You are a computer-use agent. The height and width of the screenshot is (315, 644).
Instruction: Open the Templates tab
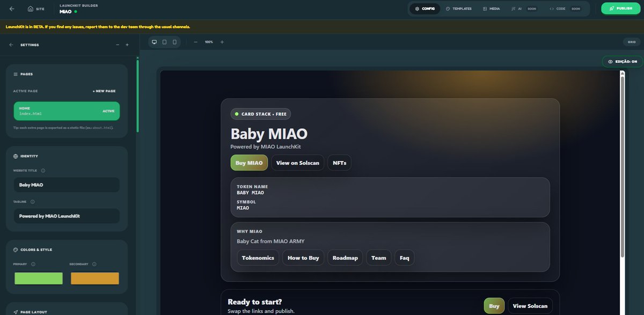459,9
